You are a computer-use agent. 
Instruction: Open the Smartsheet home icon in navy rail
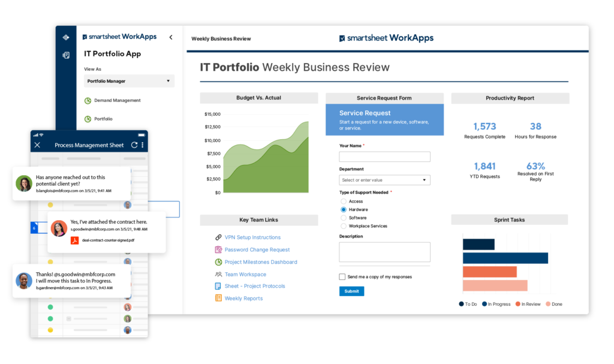[x=66, y=37]
